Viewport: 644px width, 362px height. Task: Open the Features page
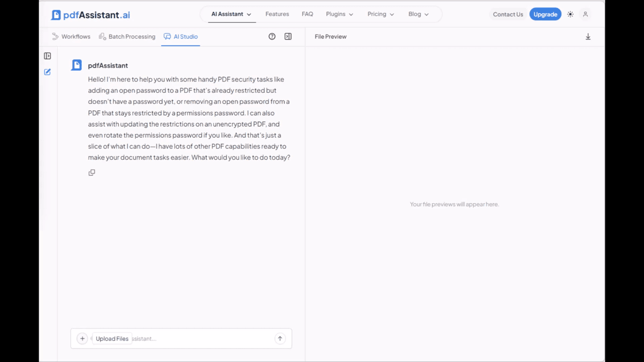coord(277,14)
